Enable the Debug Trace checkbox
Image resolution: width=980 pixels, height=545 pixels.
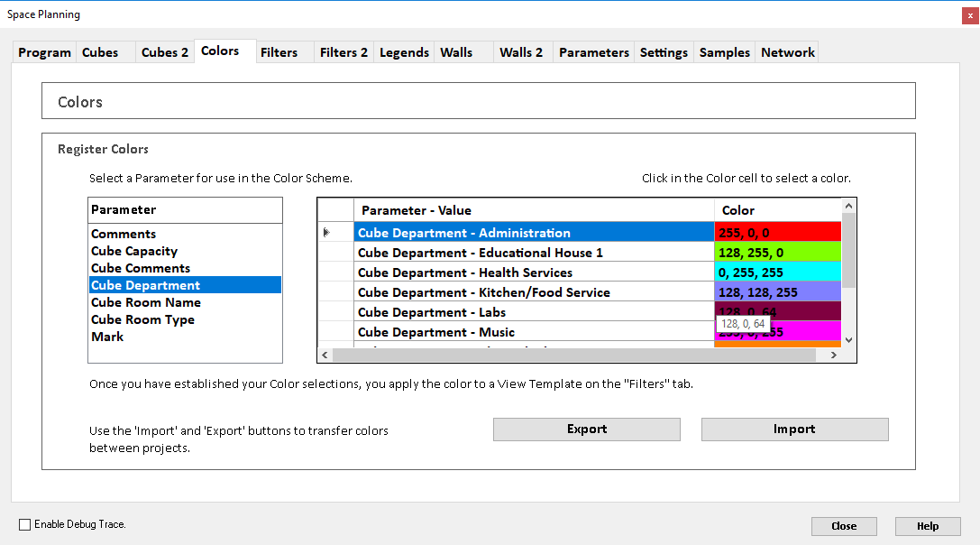point(25,524)
